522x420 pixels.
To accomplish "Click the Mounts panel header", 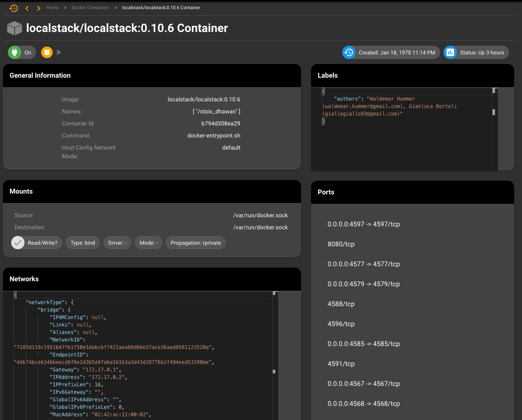I will click(152, 192).
